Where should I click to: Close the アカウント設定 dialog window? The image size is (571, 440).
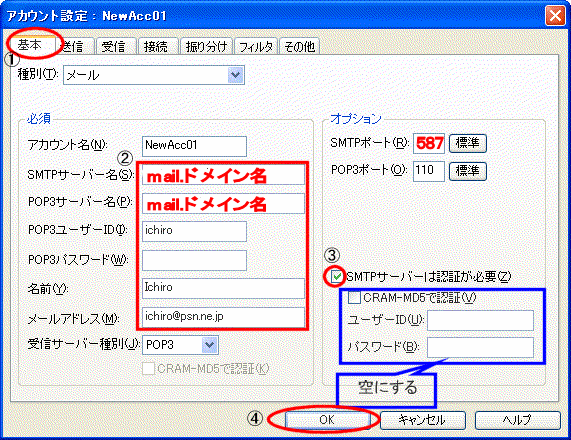pyautogui.click(x=555, y=16)
